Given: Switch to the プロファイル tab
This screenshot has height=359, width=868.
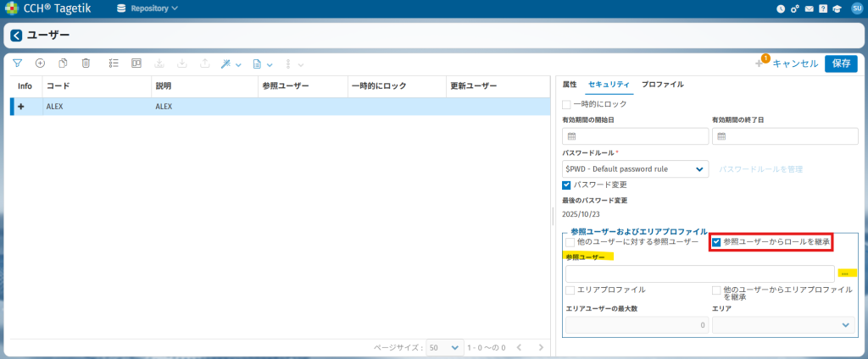Looking at the screenshot, I should pyautogui.click(x=662, y=85).
